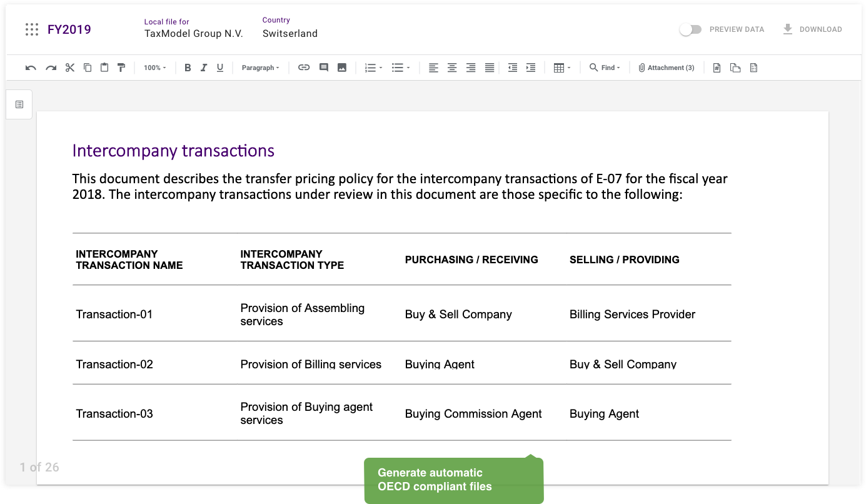Open the insert table dropdown

(x=562, y=68)
